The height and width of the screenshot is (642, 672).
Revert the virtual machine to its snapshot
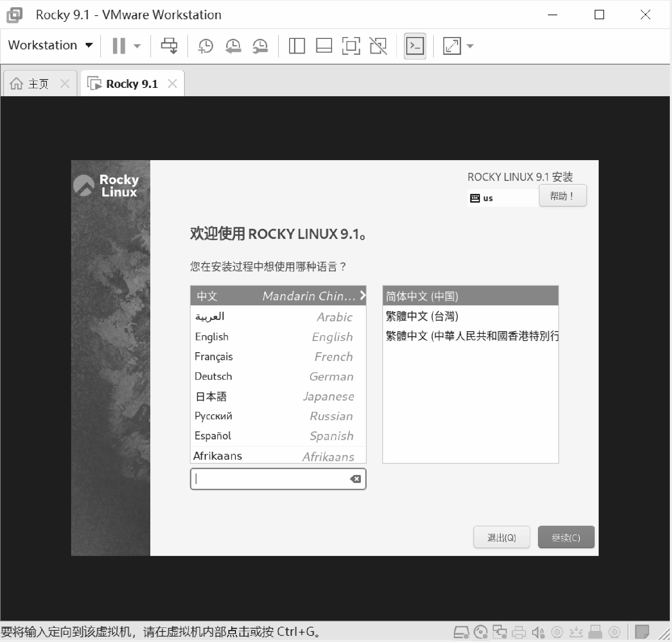[233, 46]
